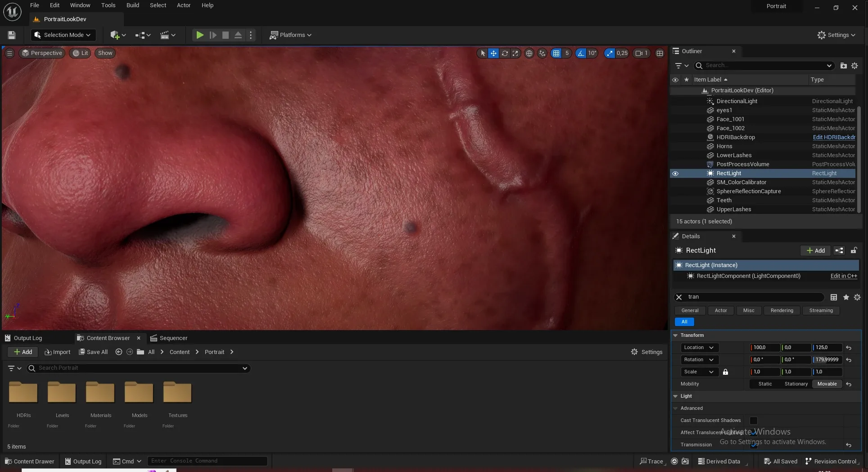The width and height of the screenshot is (868, 472).
Task: Set Mobility to Static
Action: coord(765,384)
